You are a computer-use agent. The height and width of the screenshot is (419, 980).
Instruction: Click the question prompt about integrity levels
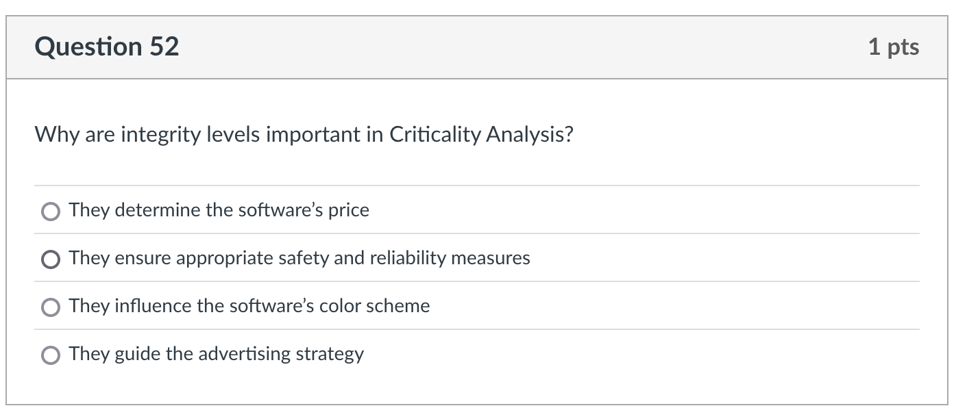tap(302, 134)
